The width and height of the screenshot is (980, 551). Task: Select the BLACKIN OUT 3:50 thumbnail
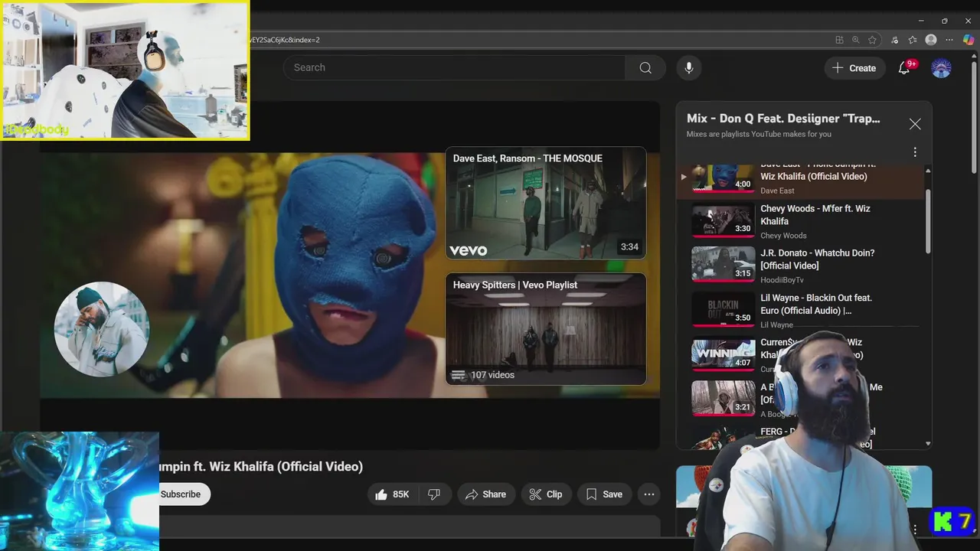coord(724,309)
